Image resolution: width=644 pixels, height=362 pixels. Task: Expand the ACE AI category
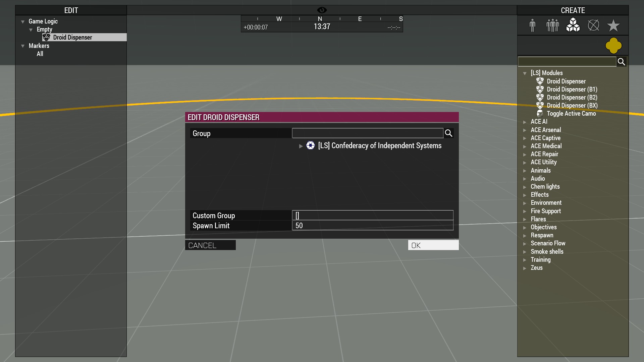[525, 122]
